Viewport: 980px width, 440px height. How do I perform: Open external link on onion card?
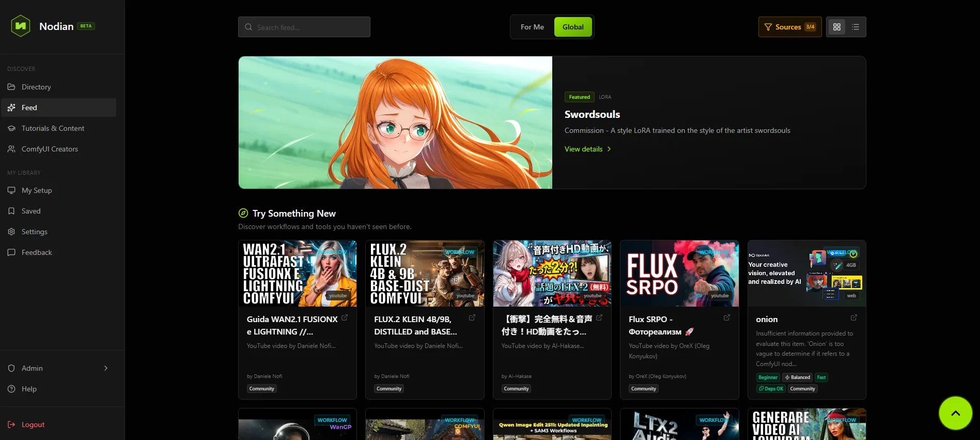853,317
